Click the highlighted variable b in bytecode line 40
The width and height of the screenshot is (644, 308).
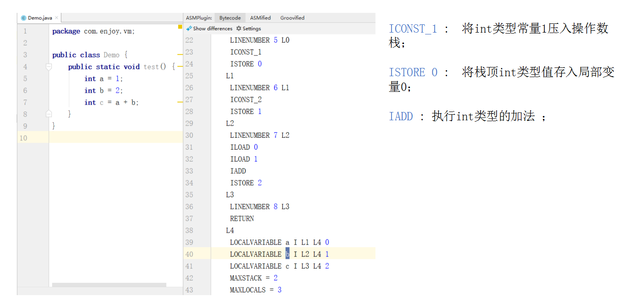[287, 254]
